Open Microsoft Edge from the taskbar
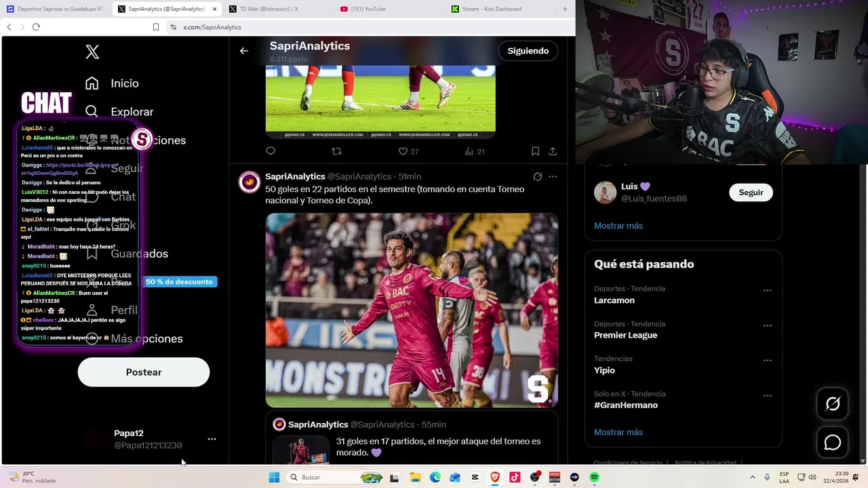The width and height of the screenshot is (868, 488). [435, 477]
